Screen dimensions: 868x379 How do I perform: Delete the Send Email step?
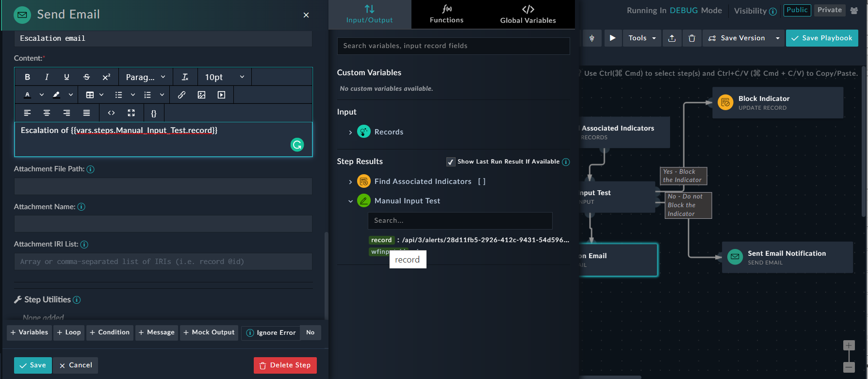[285, 365]
